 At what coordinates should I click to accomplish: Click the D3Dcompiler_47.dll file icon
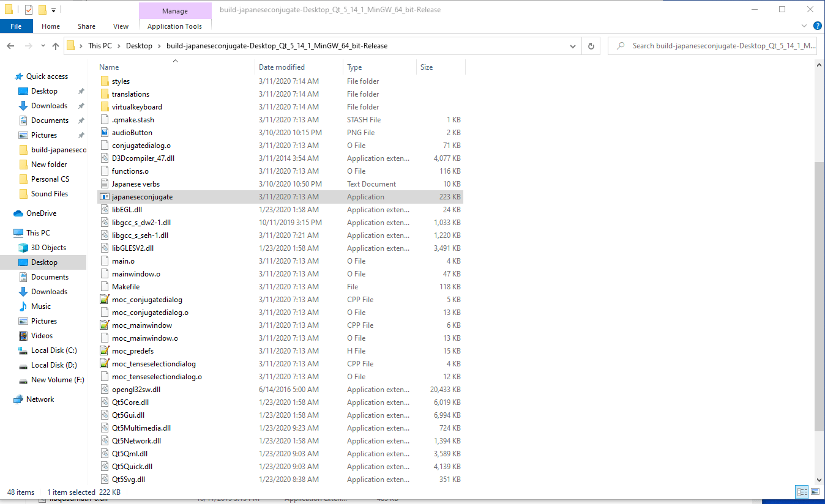pyautogui.click(x=104, y=158)
